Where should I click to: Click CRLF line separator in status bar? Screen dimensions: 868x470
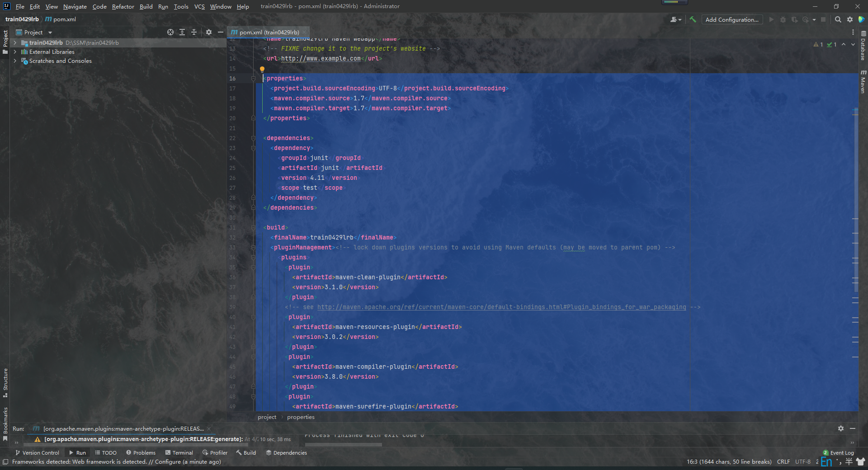pos(783,461)
